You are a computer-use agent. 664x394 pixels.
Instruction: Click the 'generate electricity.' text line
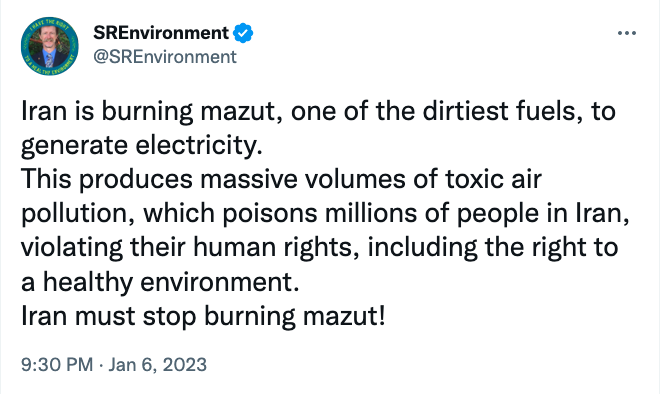click(142, 146)
